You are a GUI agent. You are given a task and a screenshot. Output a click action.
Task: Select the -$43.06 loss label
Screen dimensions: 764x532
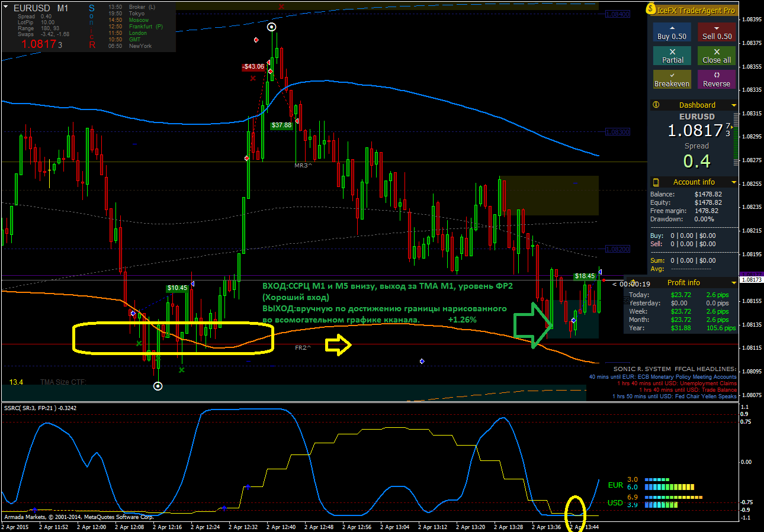253,67
